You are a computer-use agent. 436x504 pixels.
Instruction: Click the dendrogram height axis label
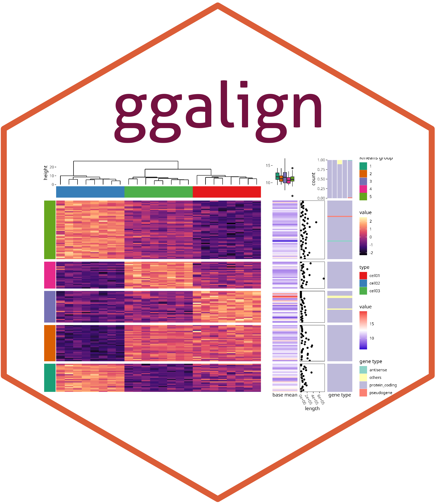tap(45, 173)
